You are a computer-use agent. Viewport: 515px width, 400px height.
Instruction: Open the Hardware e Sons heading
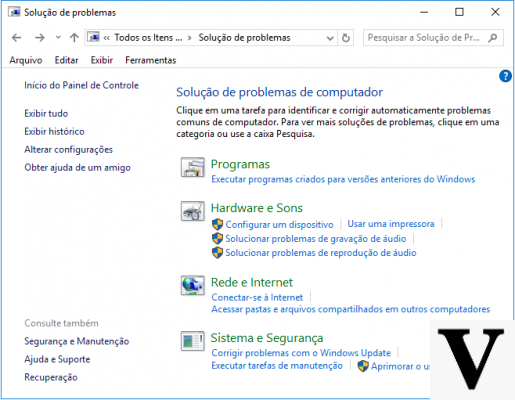(257, 208)
